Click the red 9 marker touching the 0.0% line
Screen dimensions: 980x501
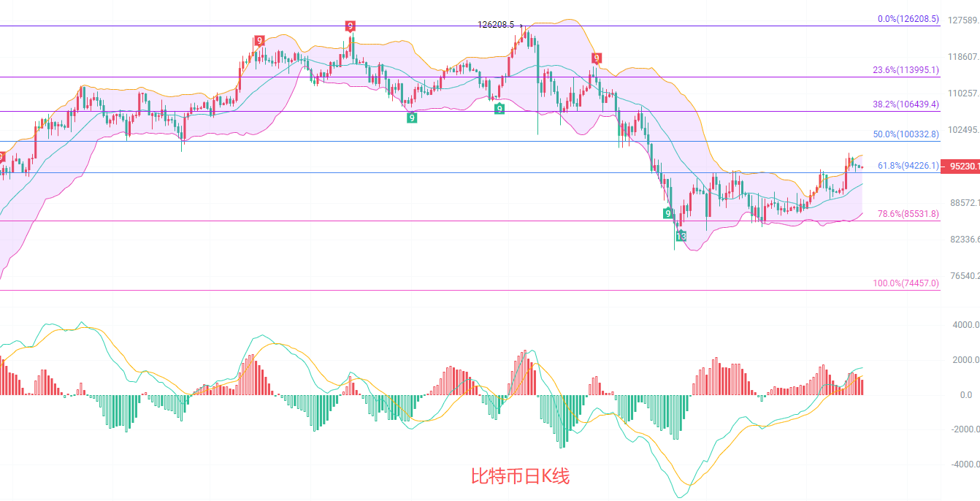(351, 26)
